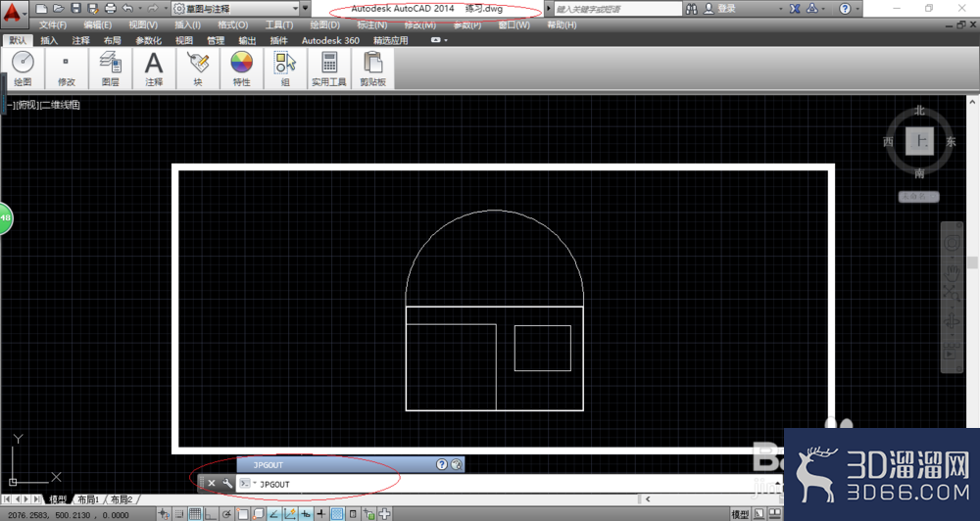Open the 文件(F) menu
This screenshot has height=521, width=980.
click(53, 25)
